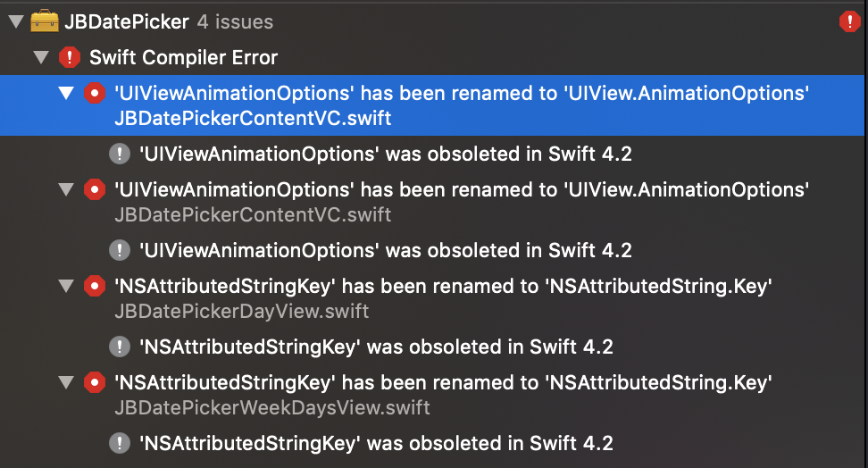
Task: Select the last NSAttributedStringKey obsoleted note
Action: click(x=376, y=443)
